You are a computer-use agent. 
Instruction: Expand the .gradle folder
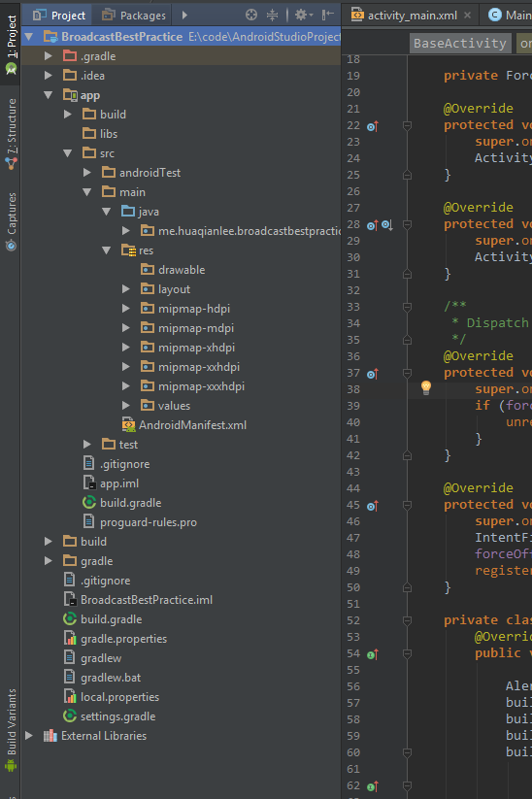[x=49, y=56]
